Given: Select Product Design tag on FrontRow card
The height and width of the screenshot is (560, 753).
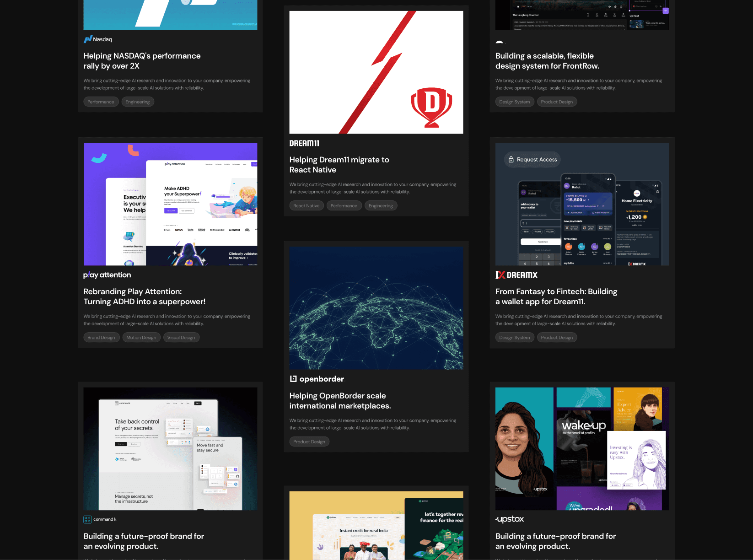Looking at the screenshot, I should [x=557, y=102].
